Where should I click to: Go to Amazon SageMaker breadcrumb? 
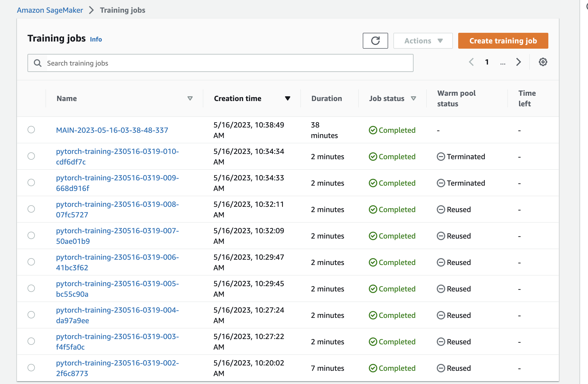(50, 10)
